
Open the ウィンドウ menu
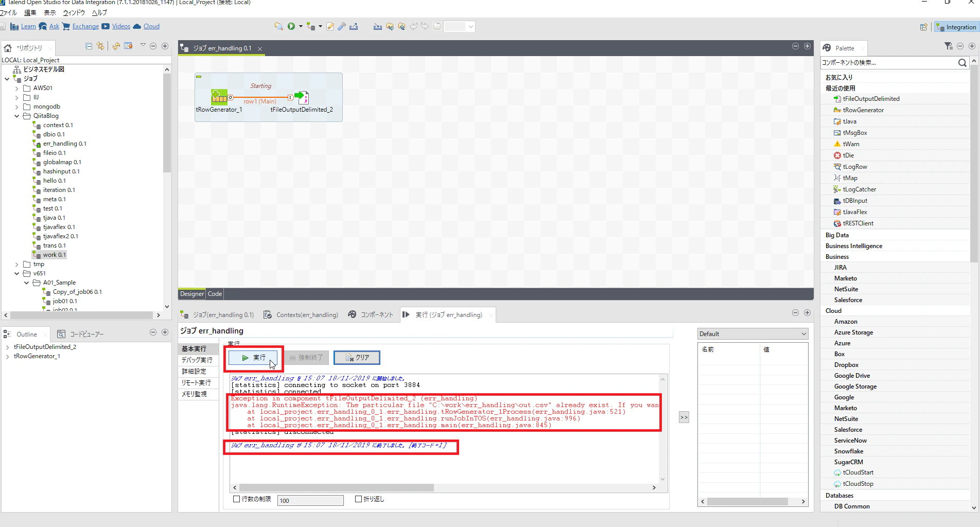point(74,13)
